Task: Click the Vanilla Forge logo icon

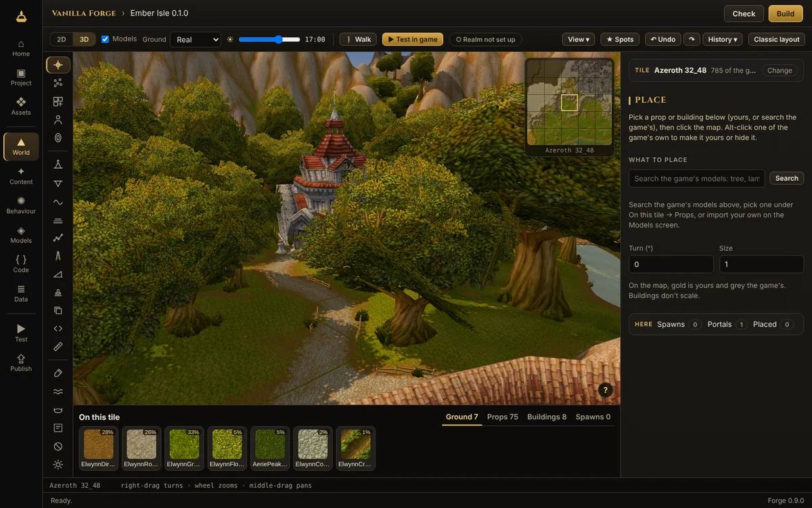Action: 21,16
